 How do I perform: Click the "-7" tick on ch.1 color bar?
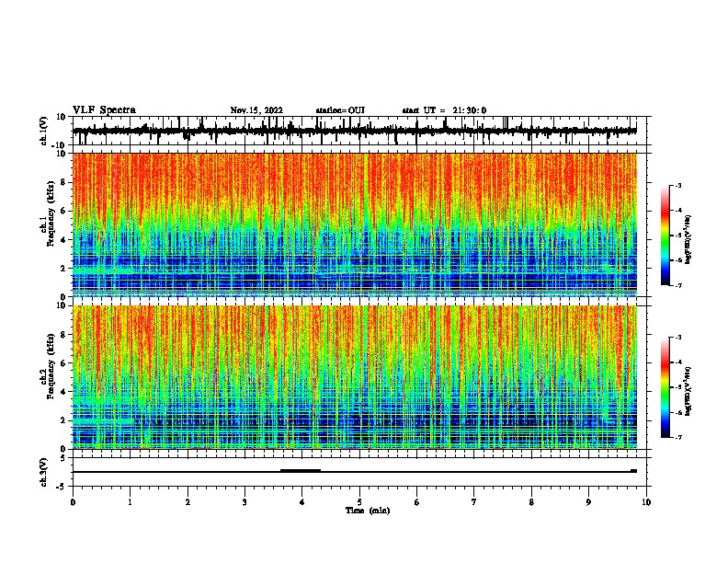point(677,285)
